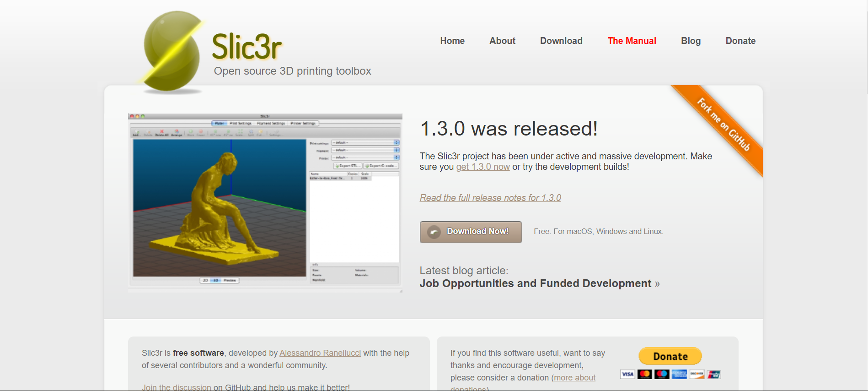Click the Download Now! button

pyautogui.click(x=471, y=232)
